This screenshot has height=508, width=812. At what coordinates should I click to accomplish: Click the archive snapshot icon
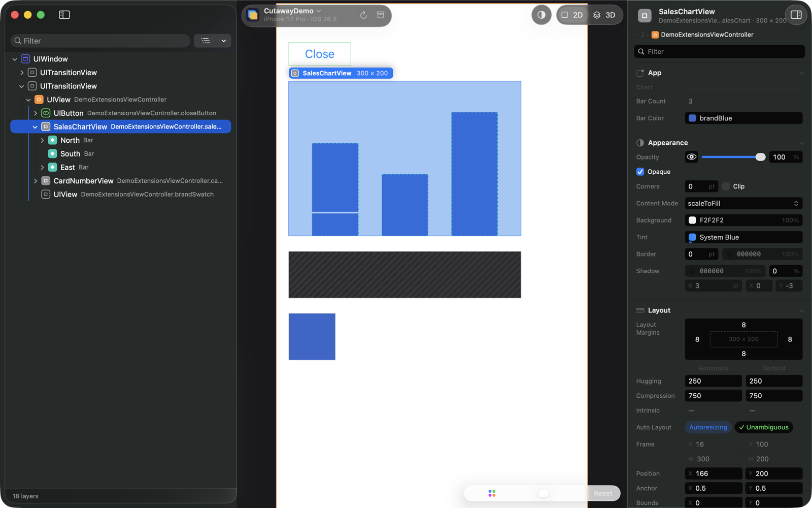click(x=381, y=15)
